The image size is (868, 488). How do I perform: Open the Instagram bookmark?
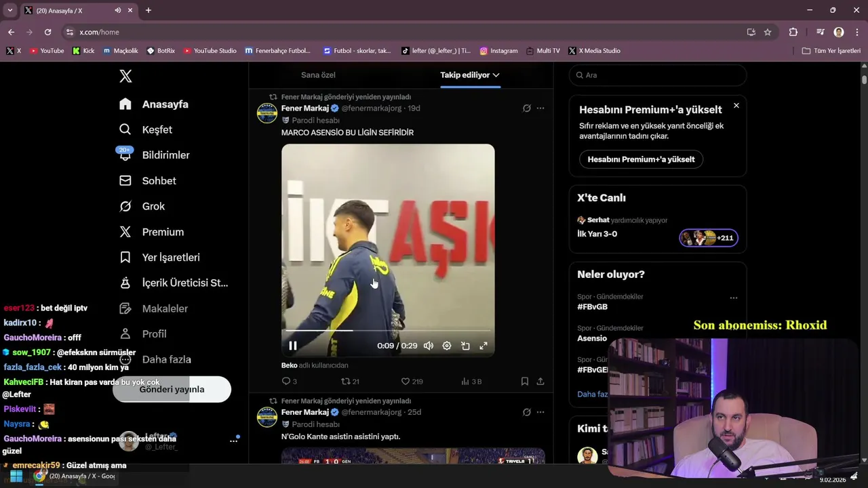tap(498, 51)
